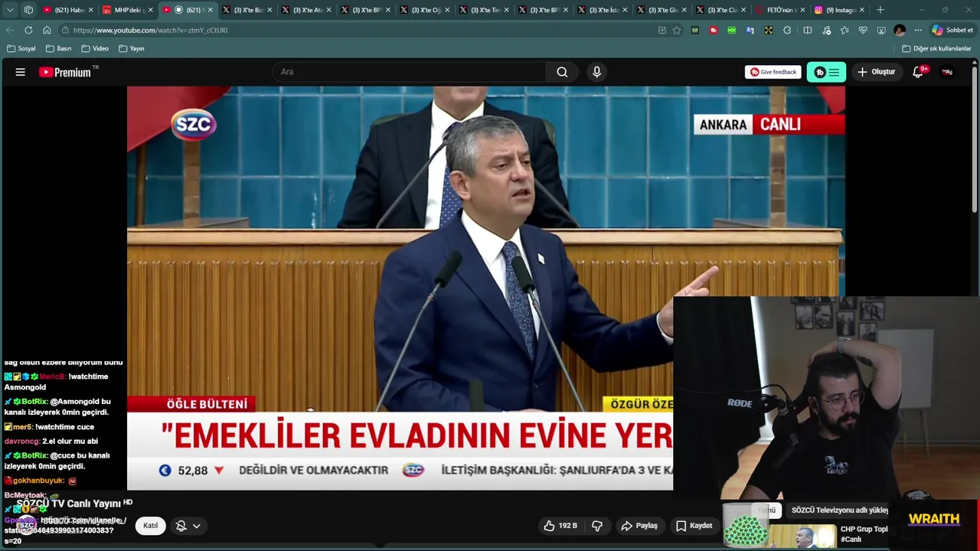
Task: Click the teal extension button beside Give feedback
Action: click(826, 72)
